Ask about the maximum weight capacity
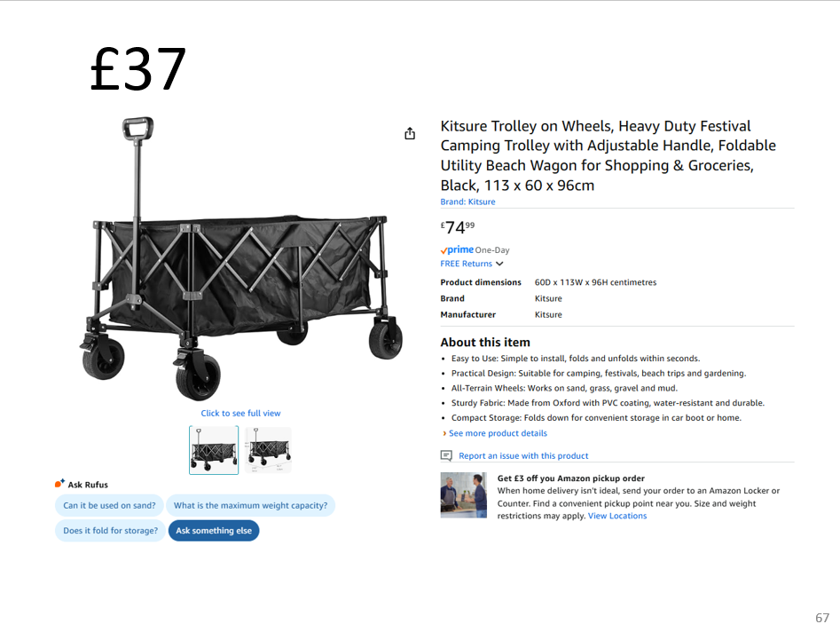 (x=250, y=506)
